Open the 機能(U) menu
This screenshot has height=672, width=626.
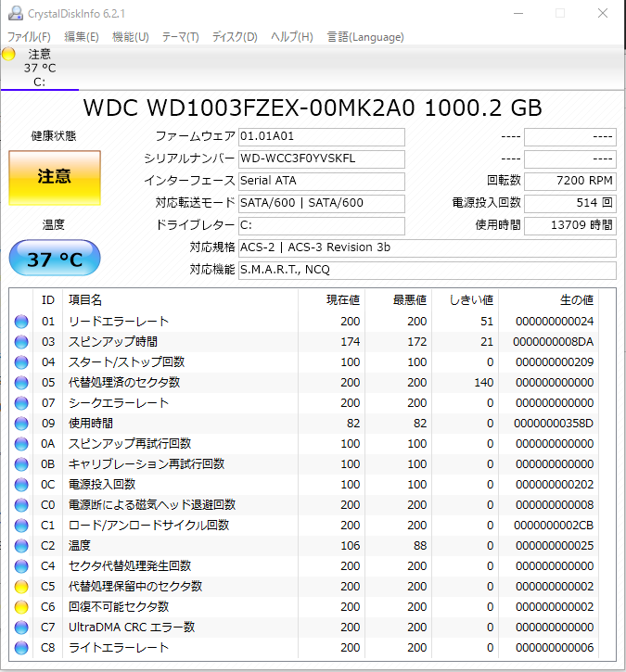point(131,37)
